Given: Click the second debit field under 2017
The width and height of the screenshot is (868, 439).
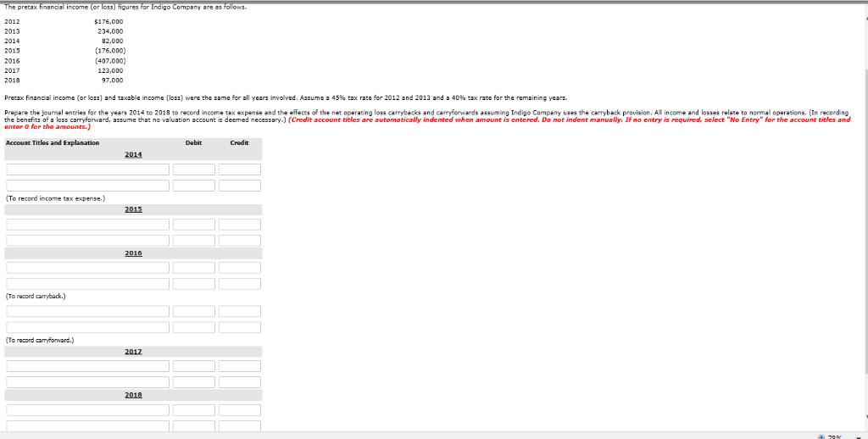Looking at the screenshot, I should point(194,382).
